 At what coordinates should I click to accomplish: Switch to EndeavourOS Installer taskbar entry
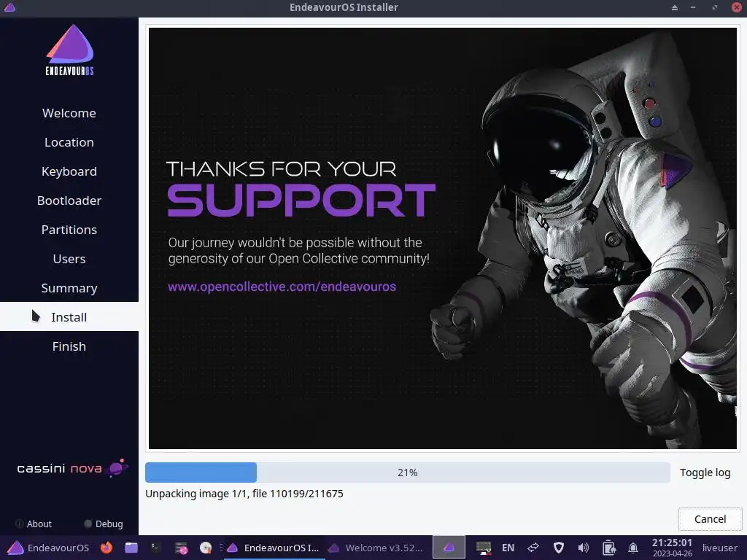click(x=273, y=548)
